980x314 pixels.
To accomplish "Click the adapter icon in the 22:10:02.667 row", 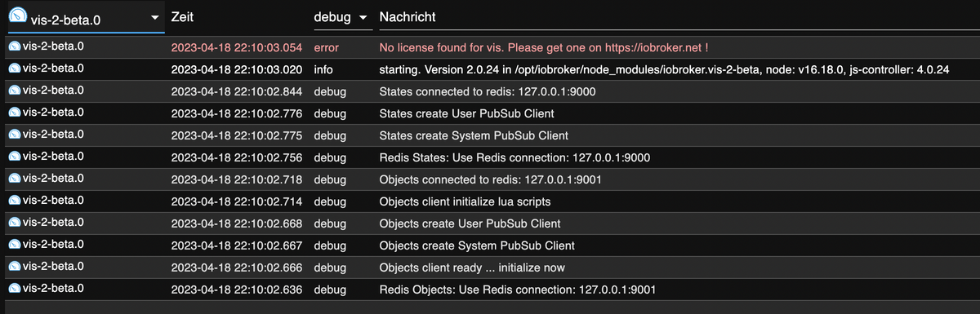I will (x=14, y=245).
